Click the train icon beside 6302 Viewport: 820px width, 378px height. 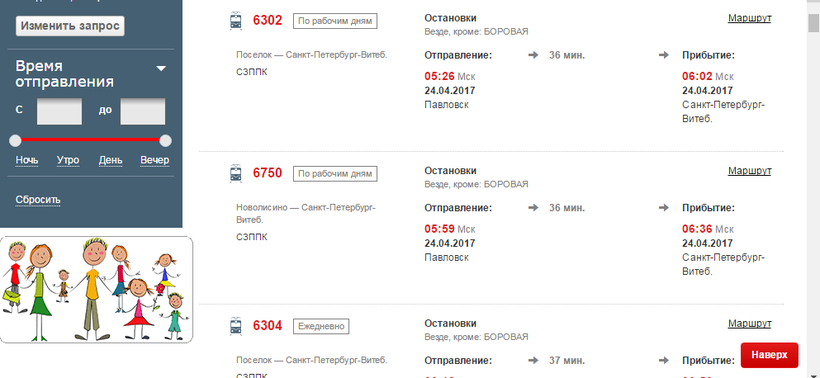click(x=236, y=21)
